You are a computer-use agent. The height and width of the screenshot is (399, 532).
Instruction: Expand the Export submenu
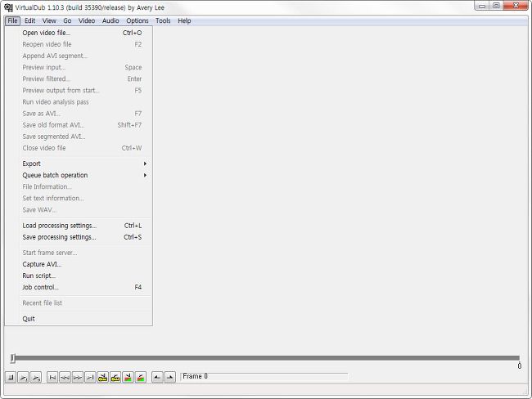coord(79,164)
